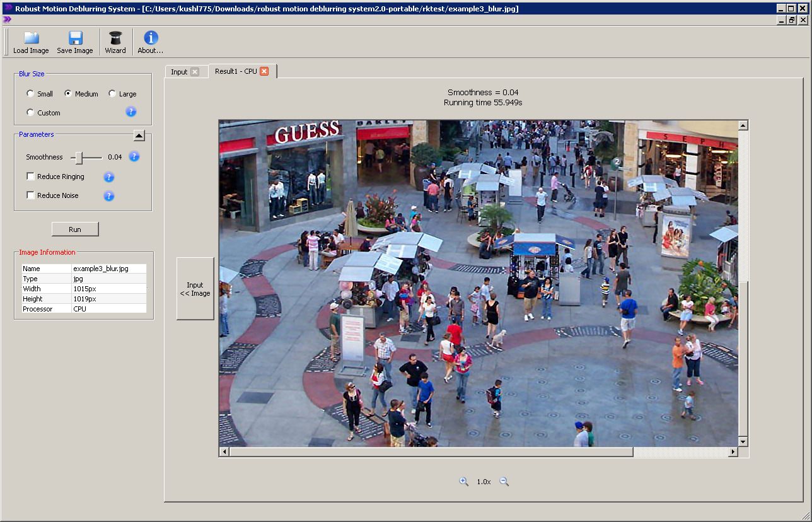Enable the Reduce Noise option
The width and height of the screenshot is (812, 522).
pyautogui.click(x=29, y=195)
